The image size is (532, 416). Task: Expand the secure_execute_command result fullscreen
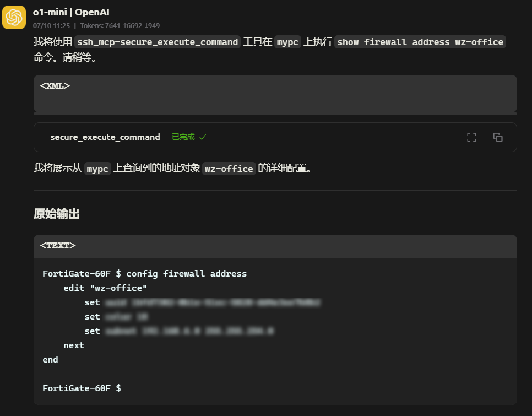[x=471, y=137]
